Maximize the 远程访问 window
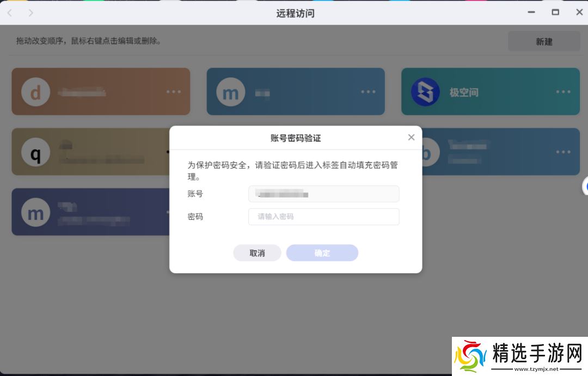The height and width of the screenshot is (376, 588). tap(555, 13)
